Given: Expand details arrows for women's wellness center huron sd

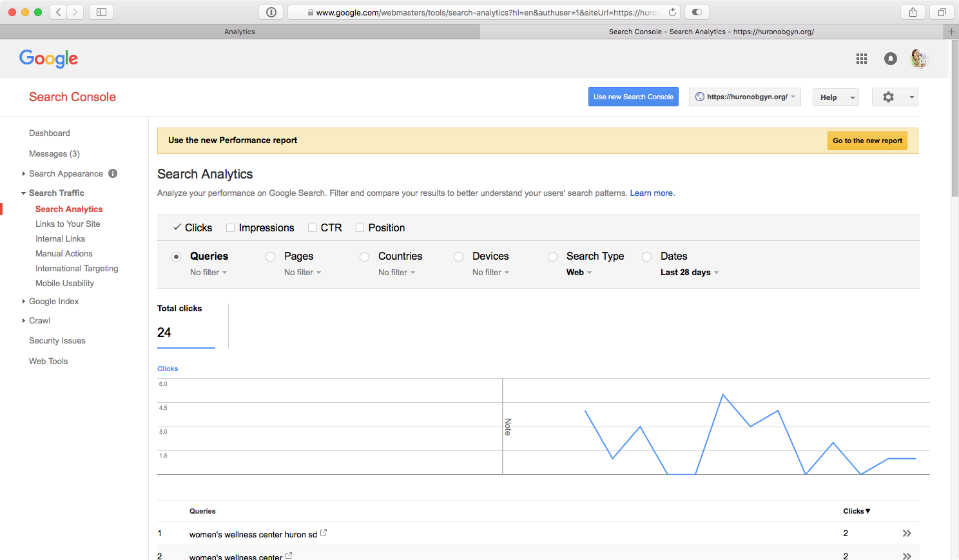Looking at the screenshot, I should pyautogui.click(x=907, y=534).
